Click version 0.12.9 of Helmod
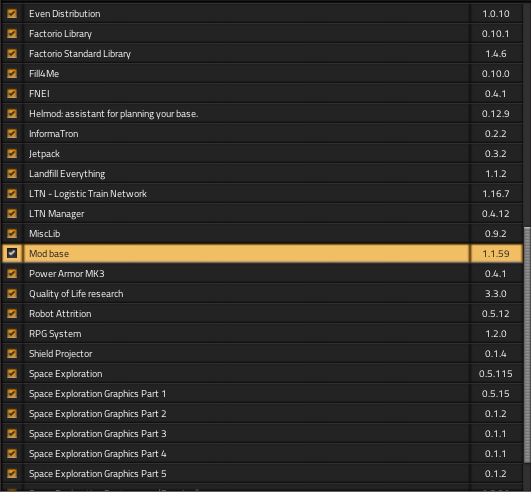Image resolution: width=531 pixels, height=492 pixels. (x=496, y=113)
